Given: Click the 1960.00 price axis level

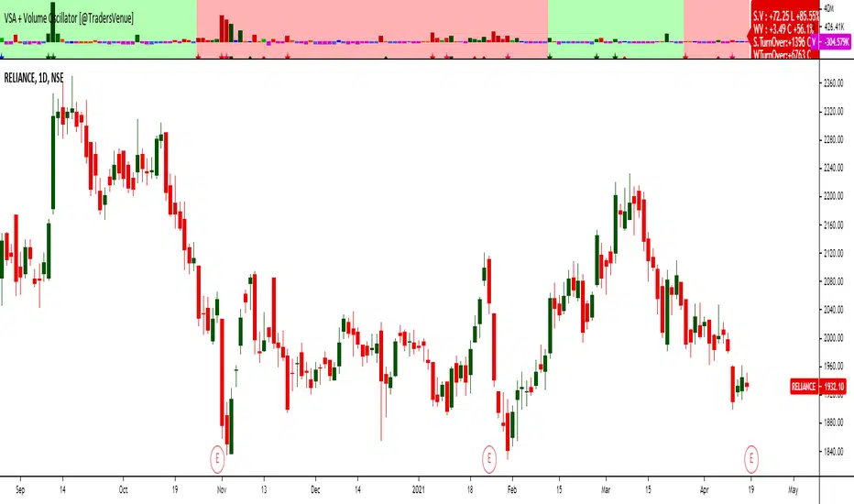Looking at the screenshot, I should coord(833,366).
